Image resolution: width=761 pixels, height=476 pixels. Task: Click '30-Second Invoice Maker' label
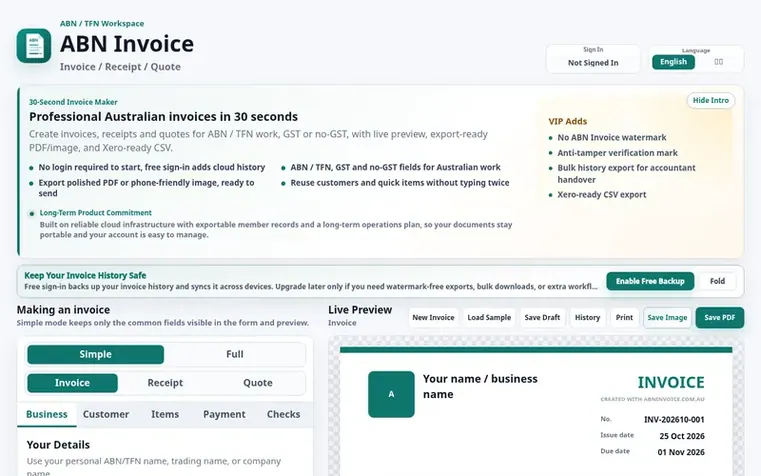click(73, 102)
